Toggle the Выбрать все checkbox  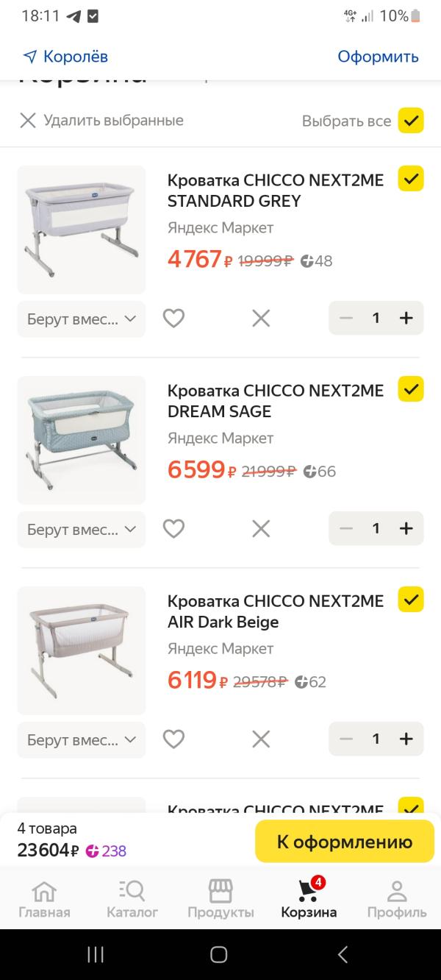click(411, 120)
